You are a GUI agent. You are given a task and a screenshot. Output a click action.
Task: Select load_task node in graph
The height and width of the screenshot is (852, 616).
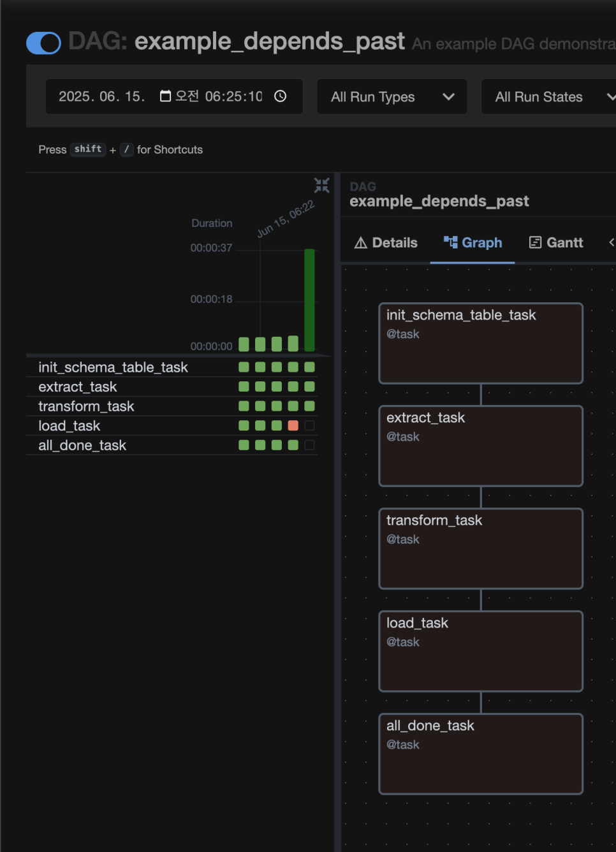pos(481,651)
